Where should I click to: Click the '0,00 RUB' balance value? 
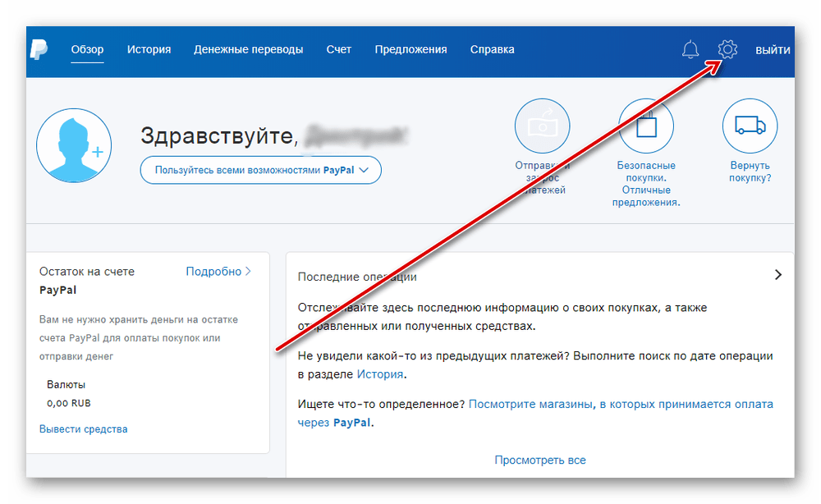click(69, 404)
